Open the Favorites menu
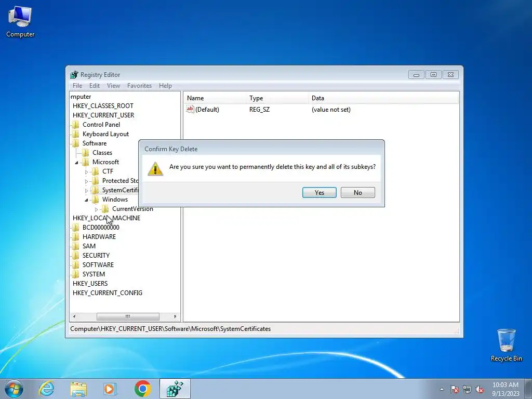This screenshot has width=532, height=399. coord(139,86)
